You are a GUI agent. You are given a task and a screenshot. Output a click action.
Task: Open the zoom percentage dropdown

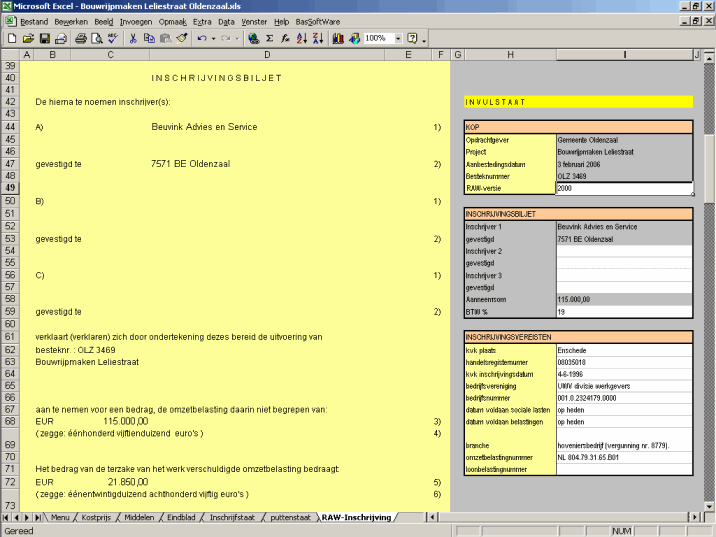click(x=398, y=38)
